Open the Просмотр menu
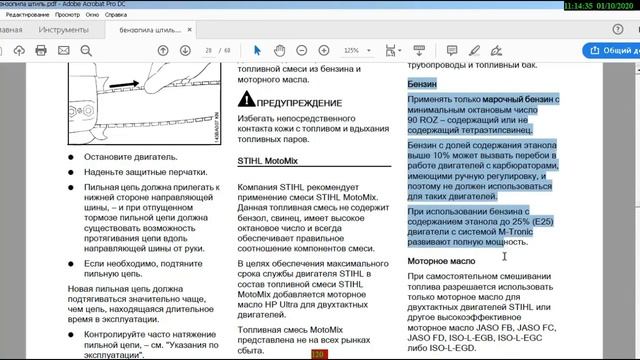The width and height of the screenshot is (640, 360). coord(67,15)
